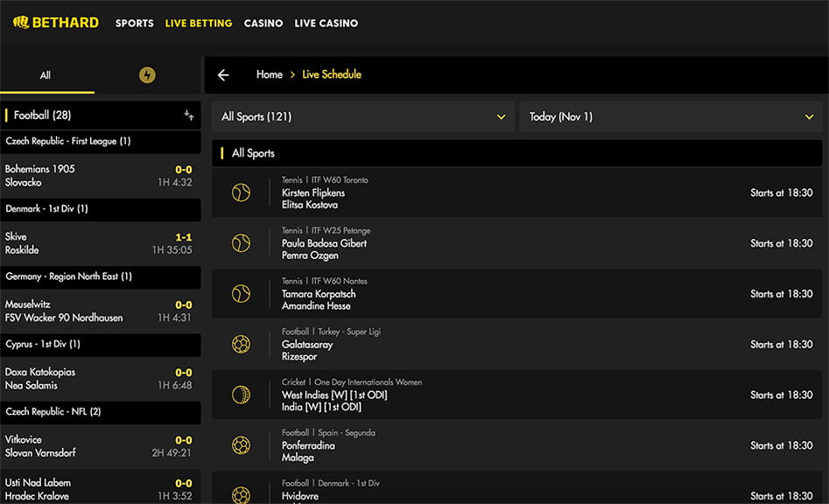Go to Home breadcrumb

tap(269, 74)
